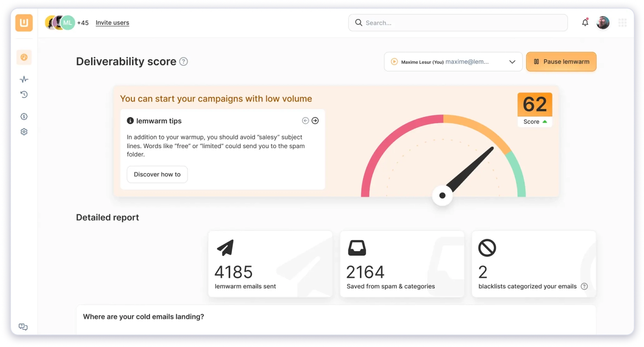
Task: Click Where are your cold emails landing
Action: pos(144,317)
